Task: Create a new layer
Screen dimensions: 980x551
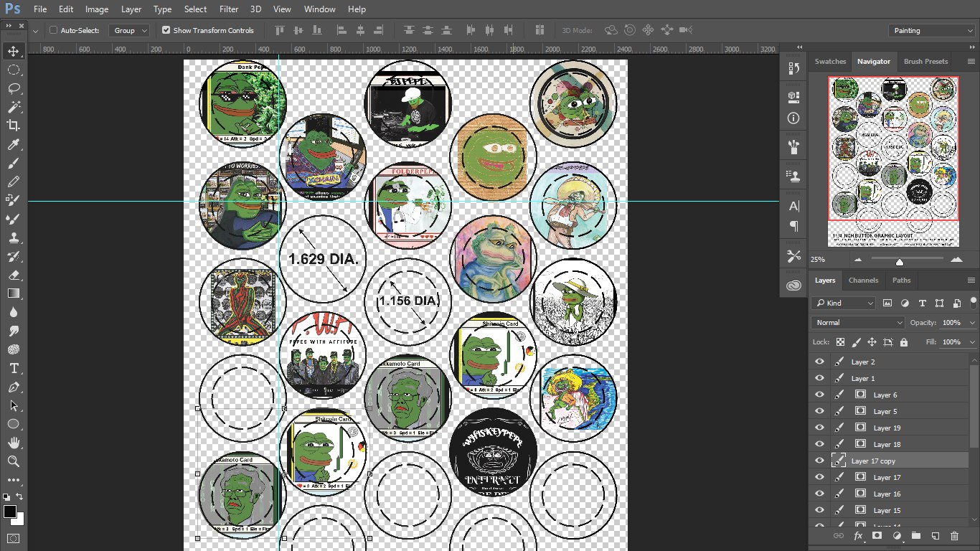Action: point(935,536)
